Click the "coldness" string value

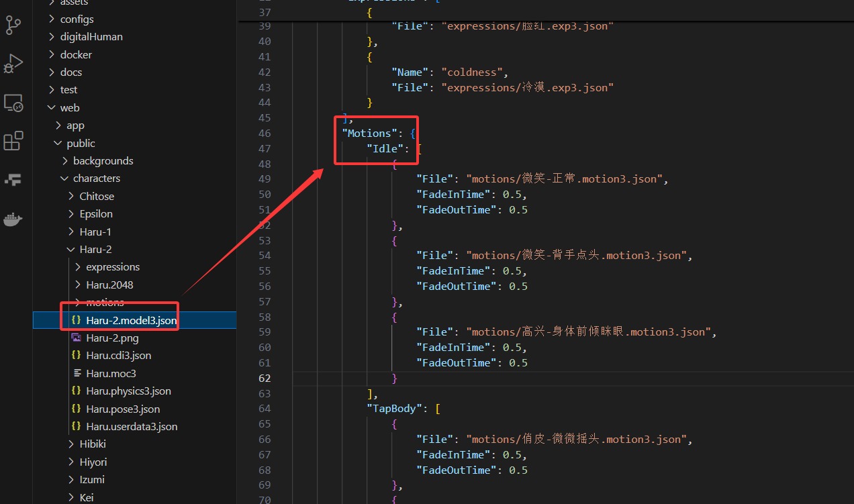[472, 72]
